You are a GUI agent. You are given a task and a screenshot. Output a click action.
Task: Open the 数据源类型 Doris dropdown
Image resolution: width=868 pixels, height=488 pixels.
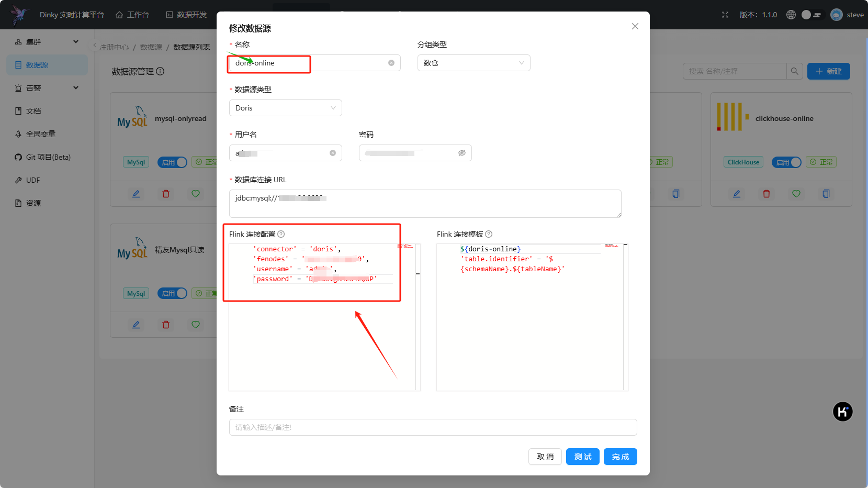point(285,108)
